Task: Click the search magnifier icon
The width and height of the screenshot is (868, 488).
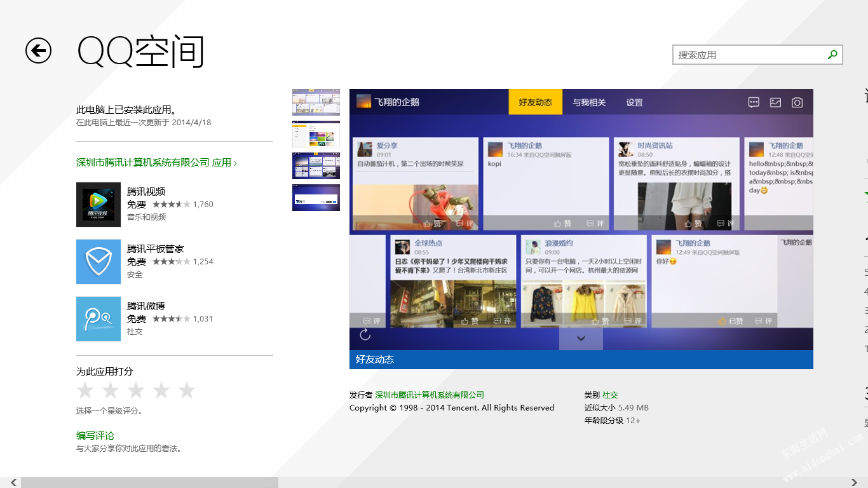Action: [832, 55]
